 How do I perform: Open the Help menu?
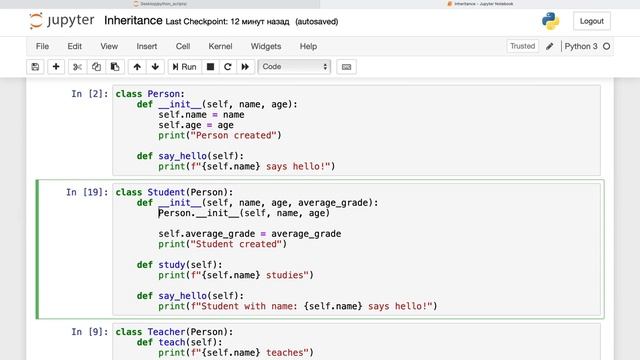[x=308, y=47]
